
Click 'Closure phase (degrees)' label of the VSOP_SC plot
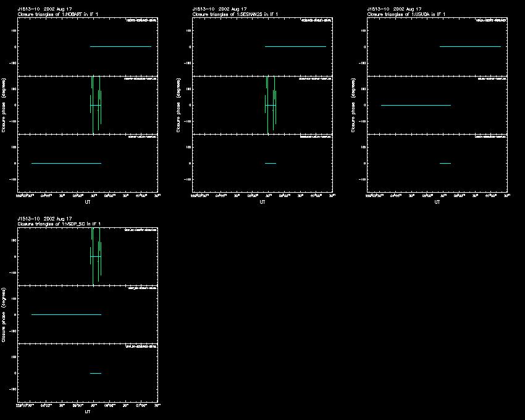pyautogui.click(x=4, y=315)
